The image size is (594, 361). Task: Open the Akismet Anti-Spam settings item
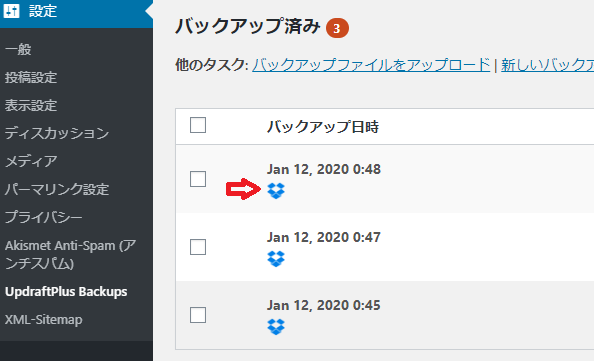point(70,255)
